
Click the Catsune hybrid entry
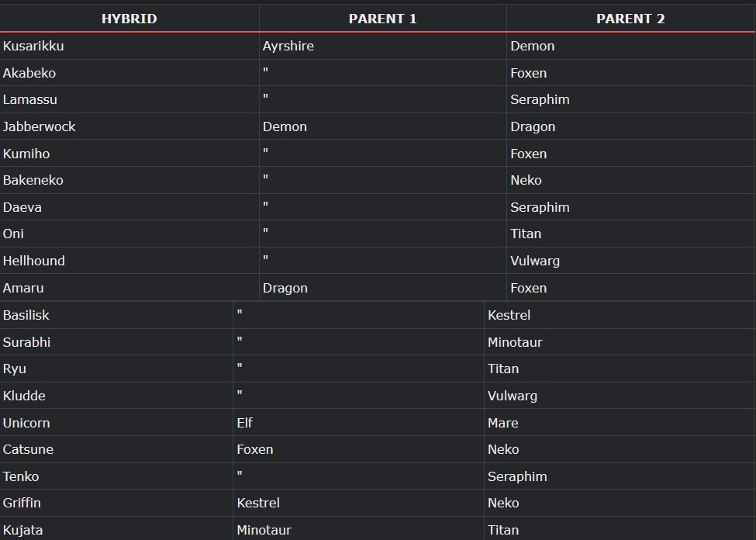(x=28, y=449)
